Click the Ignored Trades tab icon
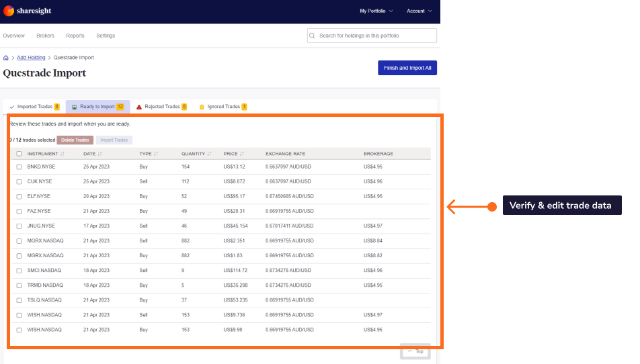 click(x=202, y=107)
